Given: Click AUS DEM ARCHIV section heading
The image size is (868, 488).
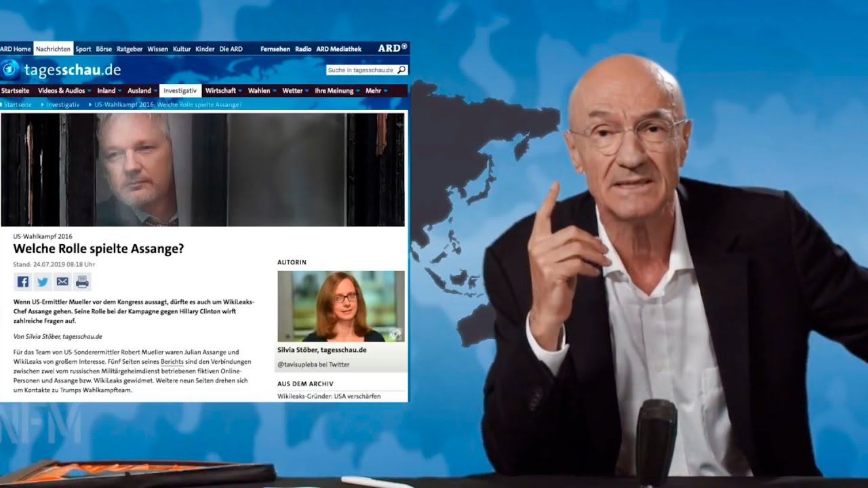Looking at the screenshot, I should click(x=305, y=384).
